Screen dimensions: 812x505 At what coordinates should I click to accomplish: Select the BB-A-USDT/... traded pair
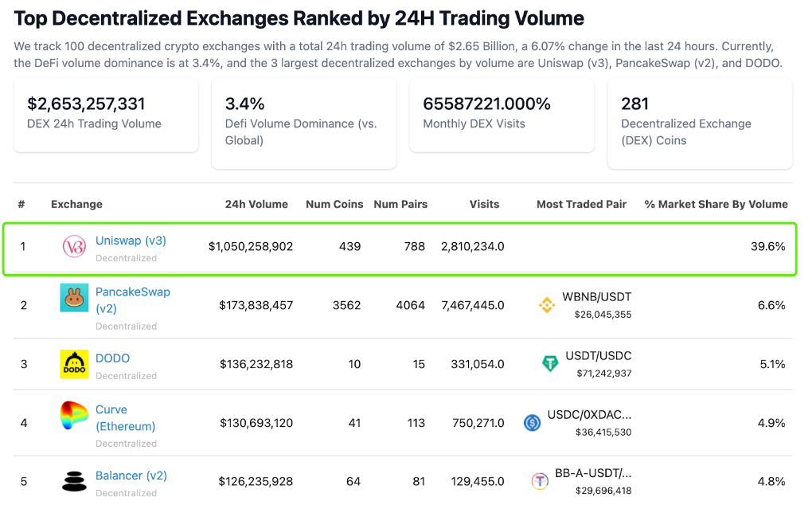593,473
